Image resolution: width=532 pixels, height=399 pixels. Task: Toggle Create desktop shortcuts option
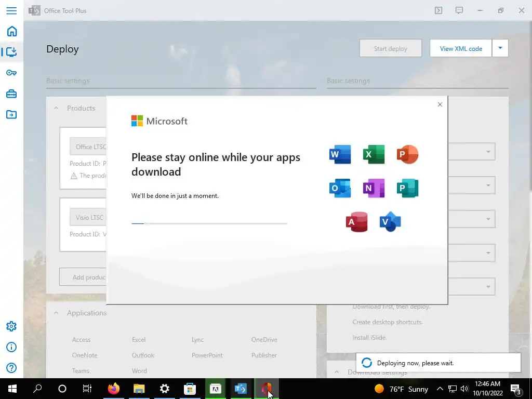387,322
